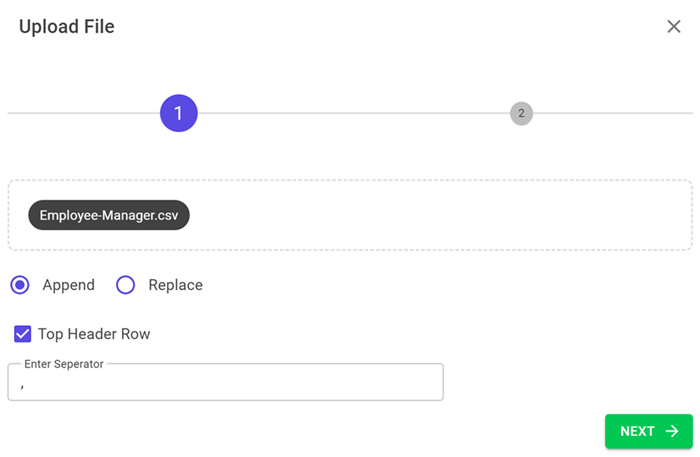The height and width of the screenshot is (457, 700).
Task: Click the Enter Seperator floating label
Action: click(x=64, y=364)
